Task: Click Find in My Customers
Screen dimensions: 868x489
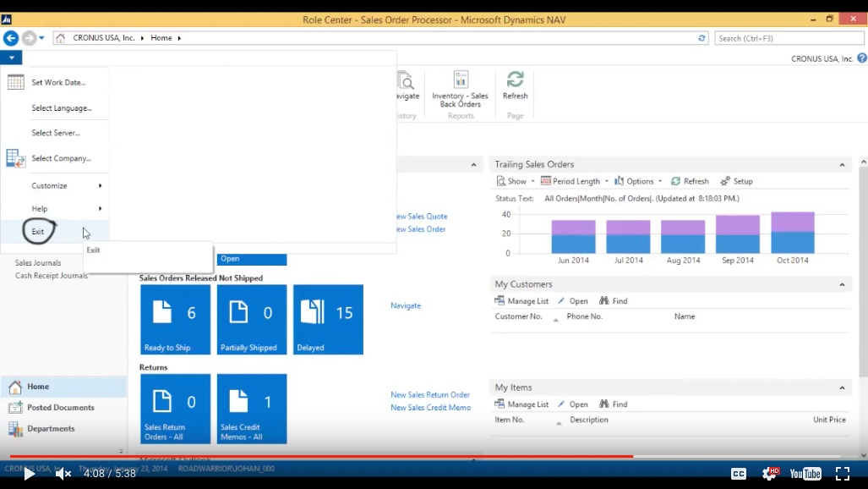Action: 614,301
